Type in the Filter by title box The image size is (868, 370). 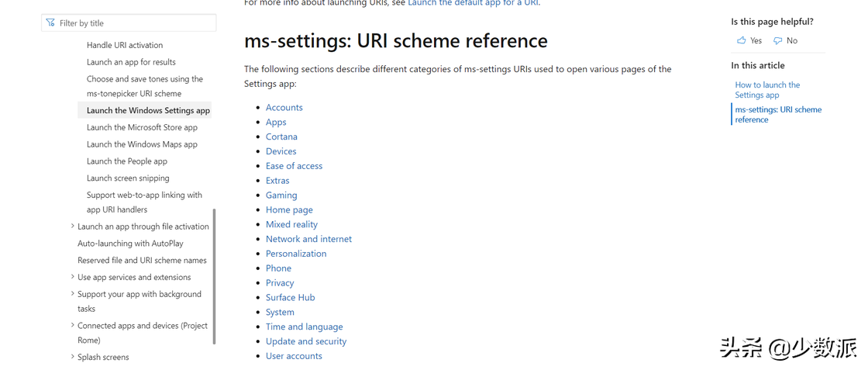point(134,23)
